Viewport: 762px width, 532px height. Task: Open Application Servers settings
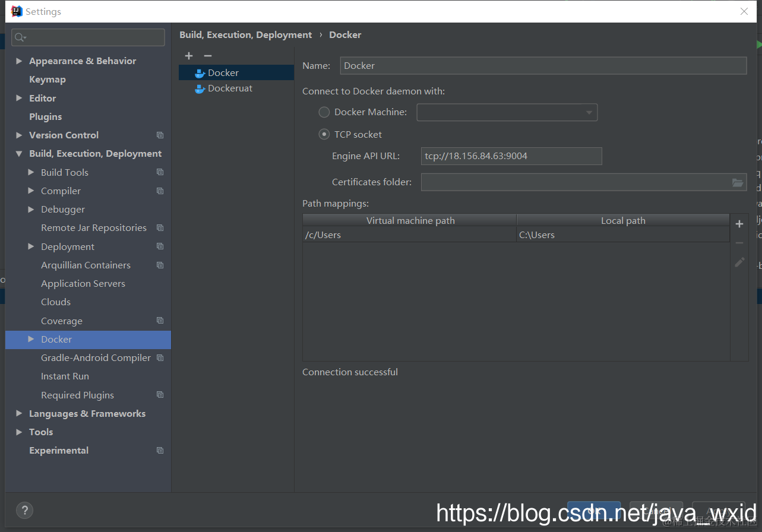(83, 284)
